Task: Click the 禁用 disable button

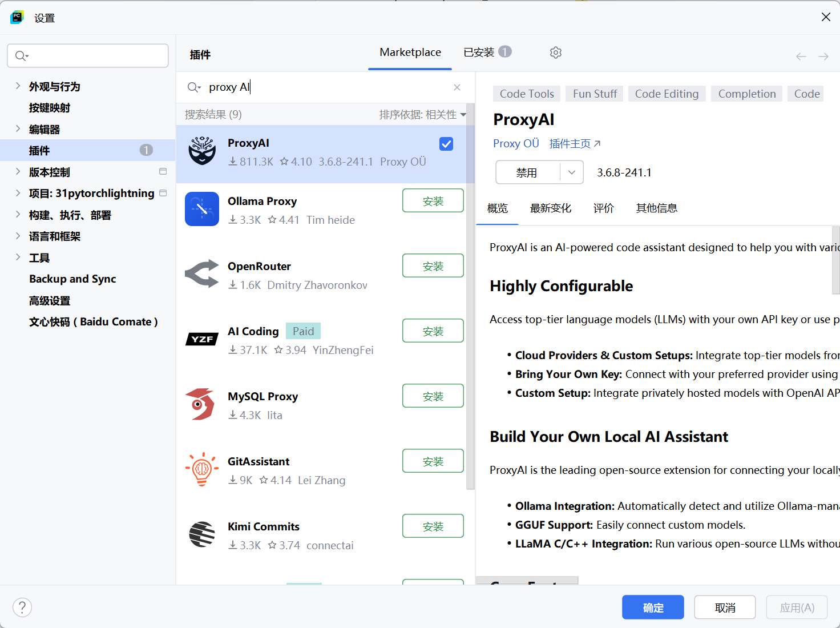Action: pyautogui.click(x=528, y=172)
